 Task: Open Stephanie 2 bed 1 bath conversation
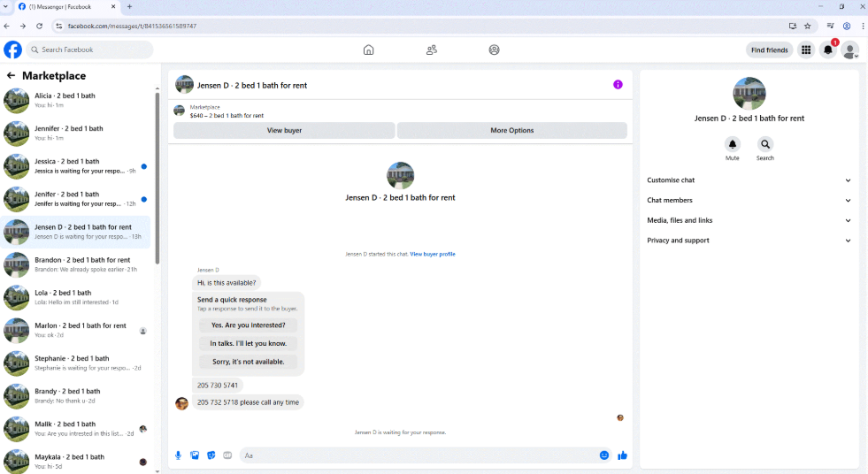click(76, 363)
